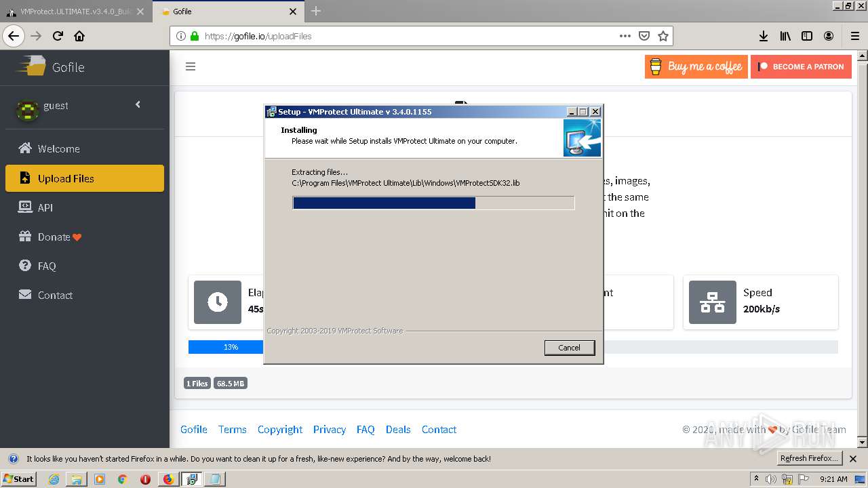
Task: Open Donate page in sidebar
Action: 85,237
